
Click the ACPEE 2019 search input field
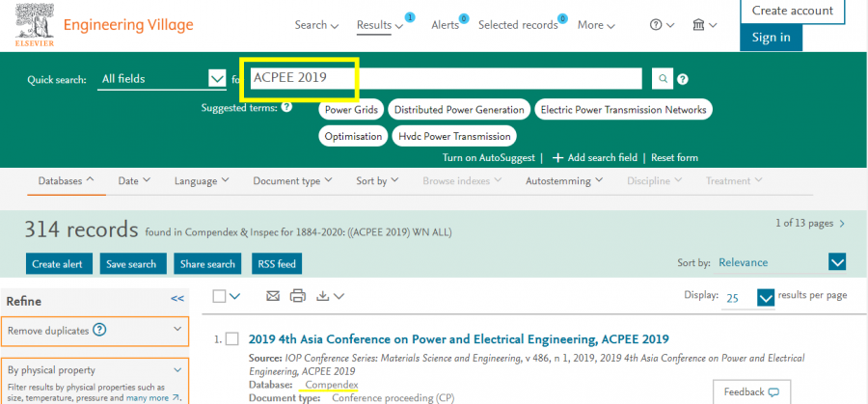444,79
